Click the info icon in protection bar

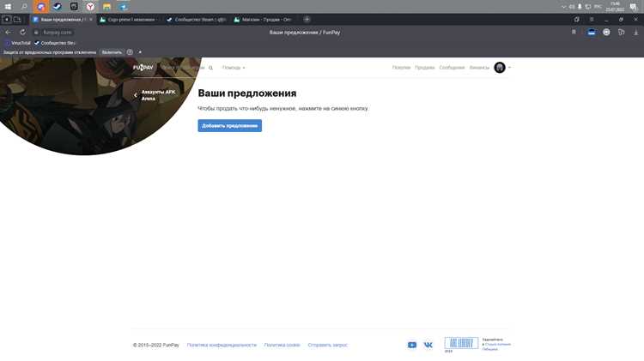point(130,52)
